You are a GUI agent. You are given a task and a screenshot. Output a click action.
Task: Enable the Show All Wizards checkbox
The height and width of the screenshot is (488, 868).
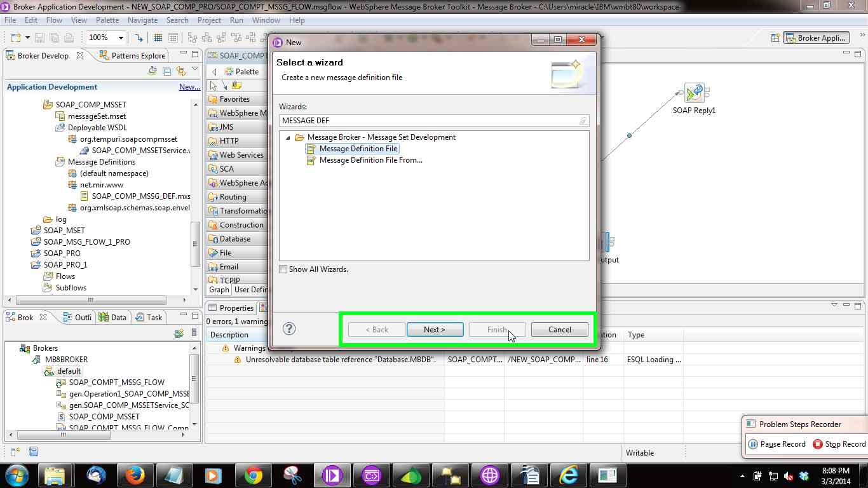pos(283,269)
